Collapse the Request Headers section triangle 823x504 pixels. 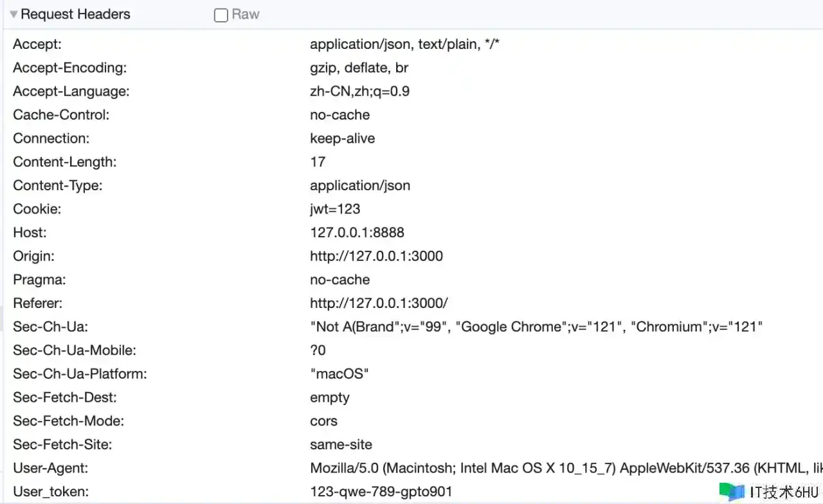14,15
